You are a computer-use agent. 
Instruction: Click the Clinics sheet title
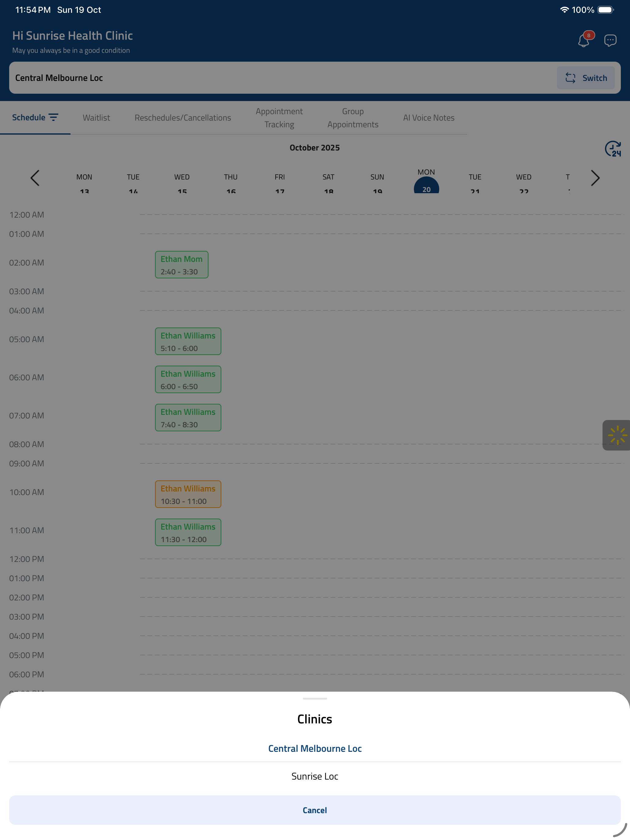315,719
